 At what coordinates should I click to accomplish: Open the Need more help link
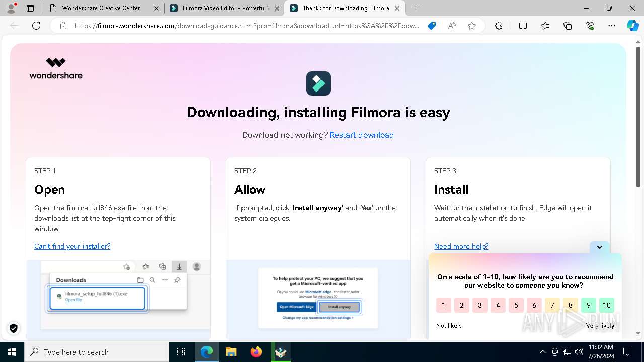click(461, 246)
